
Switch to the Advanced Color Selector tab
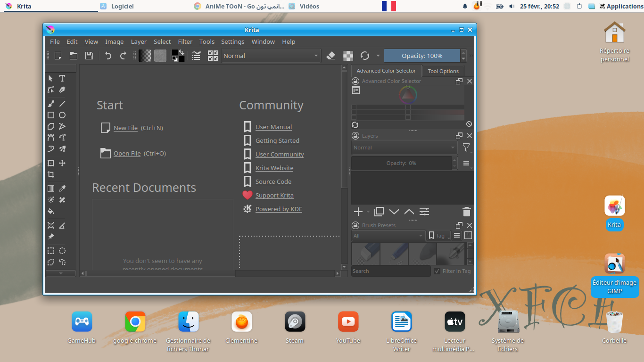coord(386,71)
